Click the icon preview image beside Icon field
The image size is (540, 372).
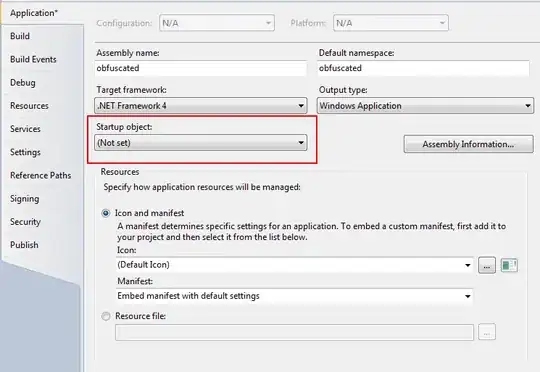(509, 265)
